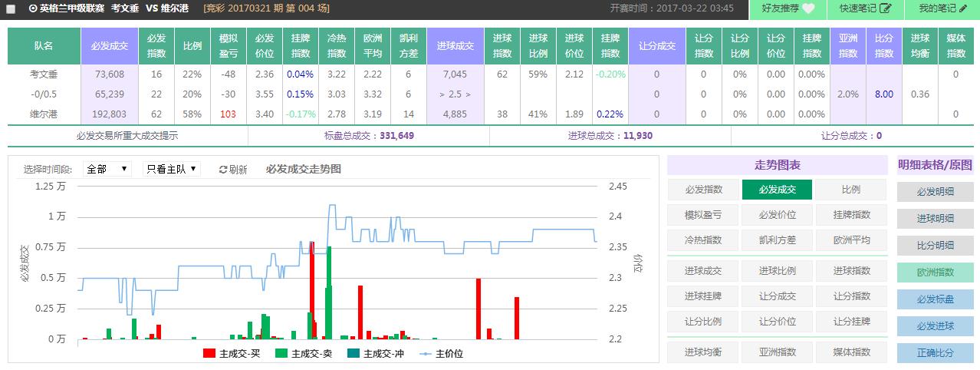The width and height of the screenshot is (980, 370).
Task: Click the 192,803 必发成交 value
Action: click(x=110, y=114)
